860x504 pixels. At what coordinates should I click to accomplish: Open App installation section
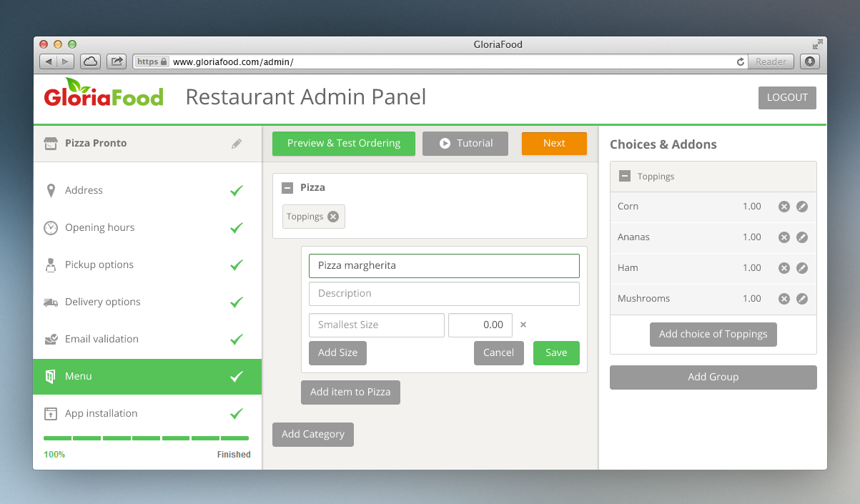point(147,414)
